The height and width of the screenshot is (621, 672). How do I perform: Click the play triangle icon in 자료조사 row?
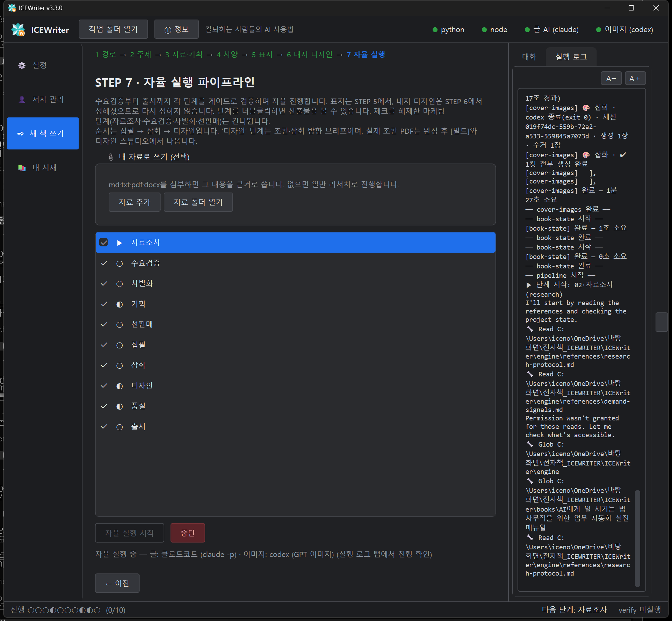click(120, 243)
